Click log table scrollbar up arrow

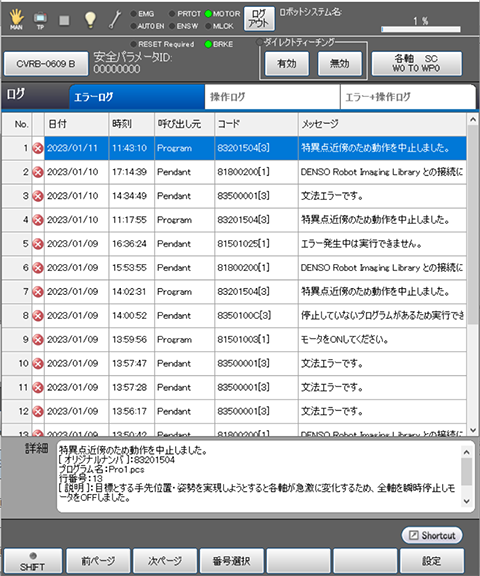coord(473,119)
